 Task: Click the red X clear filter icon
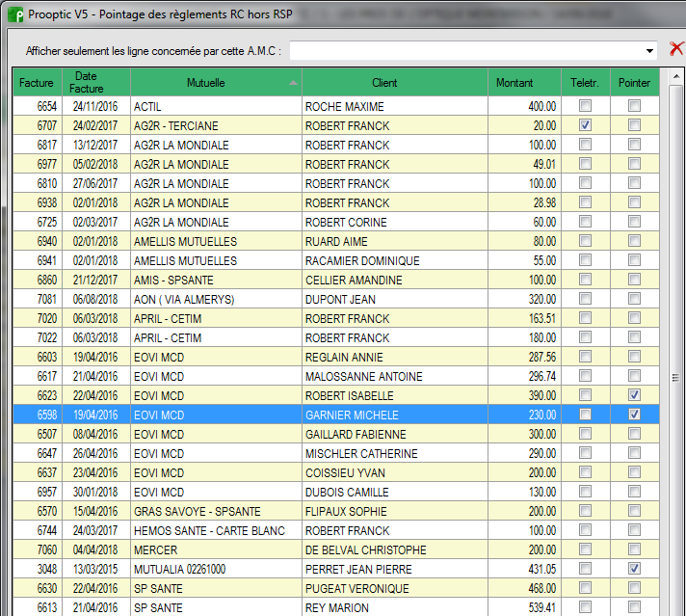pos(676,49)
